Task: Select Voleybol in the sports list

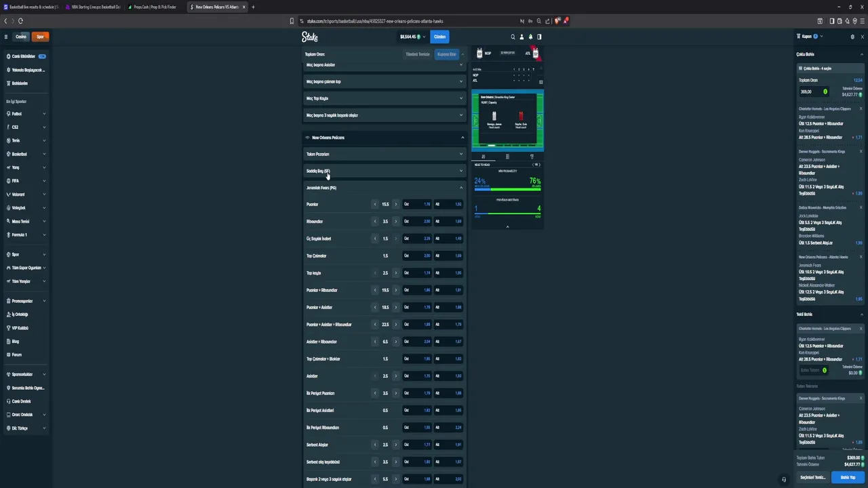Action: pos(25,207)
